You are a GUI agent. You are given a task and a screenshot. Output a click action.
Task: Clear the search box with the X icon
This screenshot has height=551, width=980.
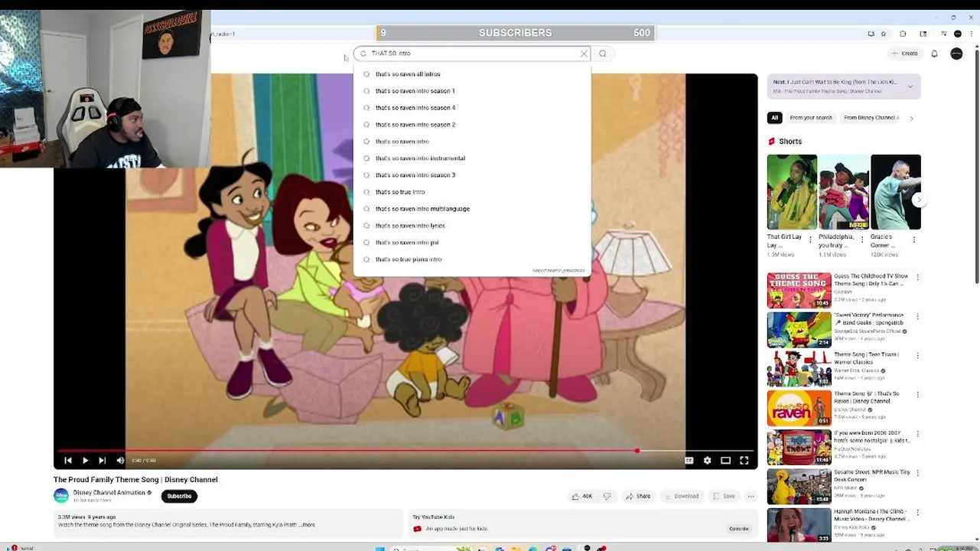click(584, 54)
